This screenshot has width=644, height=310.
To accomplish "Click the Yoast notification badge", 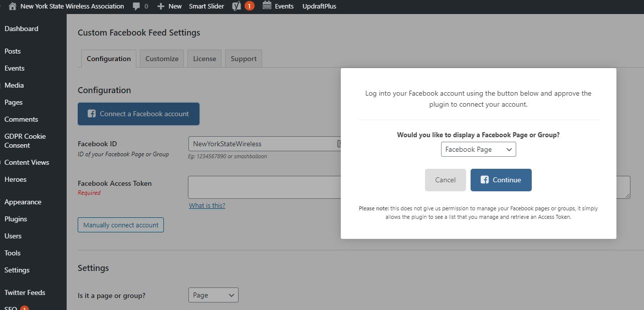I will [x=250, y=7].
